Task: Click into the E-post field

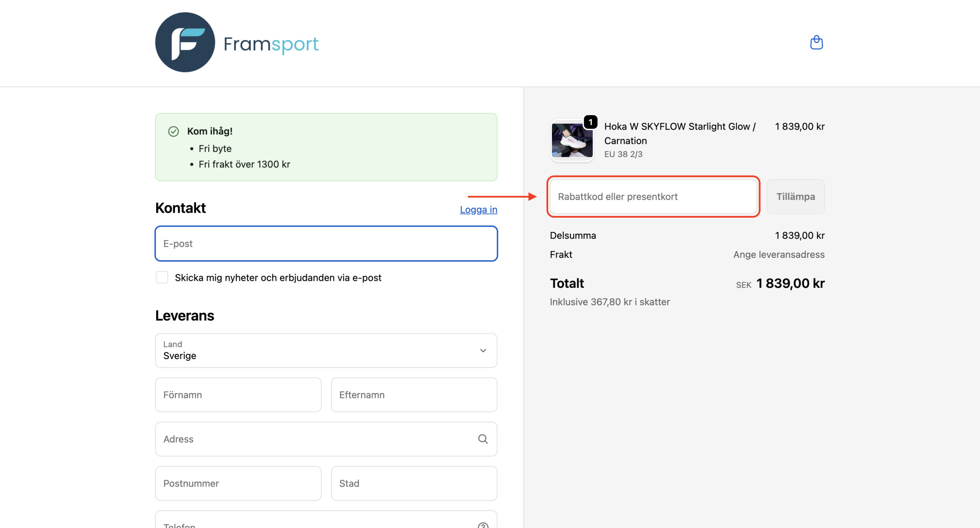Action: click(x=326, y=244)
